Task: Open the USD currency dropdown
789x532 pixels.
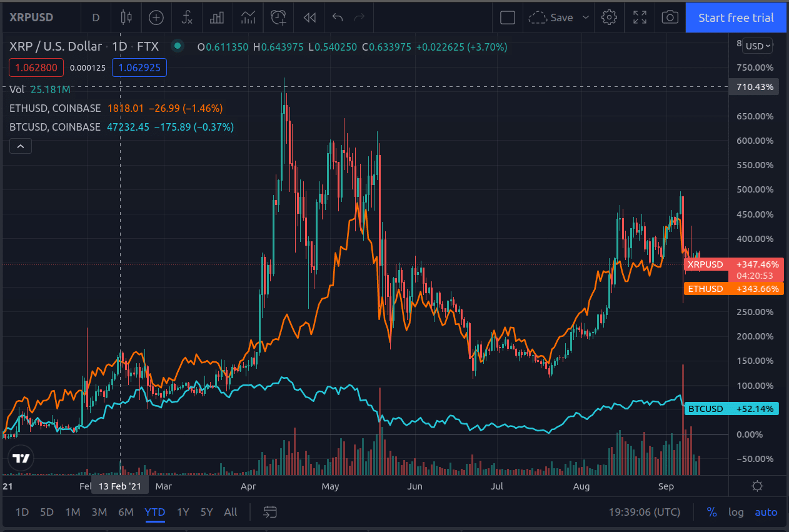Action: coord(757,46)
